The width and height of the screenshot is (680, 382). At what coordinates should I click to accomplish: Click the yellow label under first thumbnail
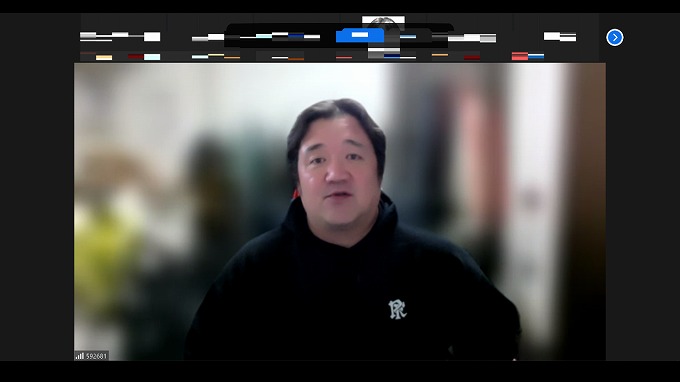(x=104, y=57)
